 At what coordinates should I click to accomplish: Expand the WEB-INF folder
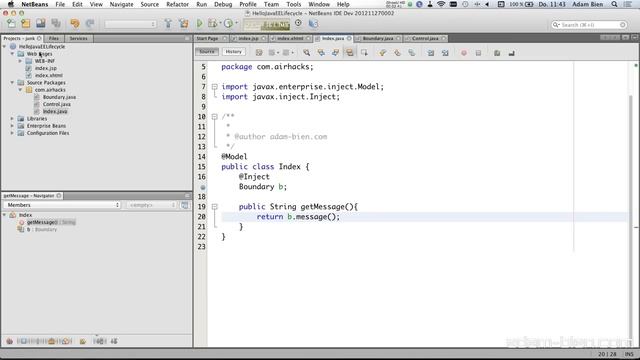coord(20,61)
